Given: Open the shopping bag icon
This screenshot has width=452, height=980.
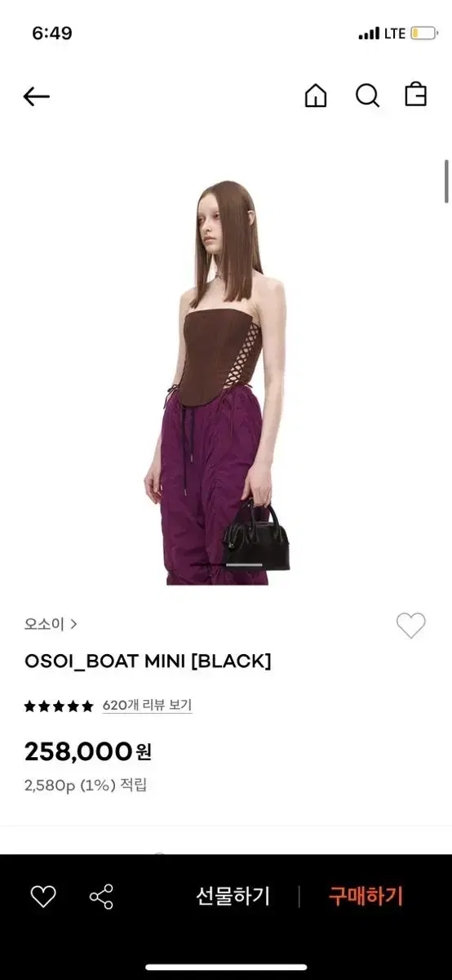Looking at the screenshot, I should point(416,95).
